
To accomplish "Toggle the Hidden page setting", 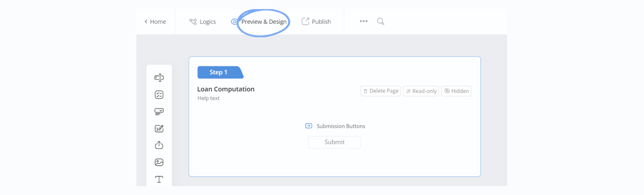I will [456, 91].
